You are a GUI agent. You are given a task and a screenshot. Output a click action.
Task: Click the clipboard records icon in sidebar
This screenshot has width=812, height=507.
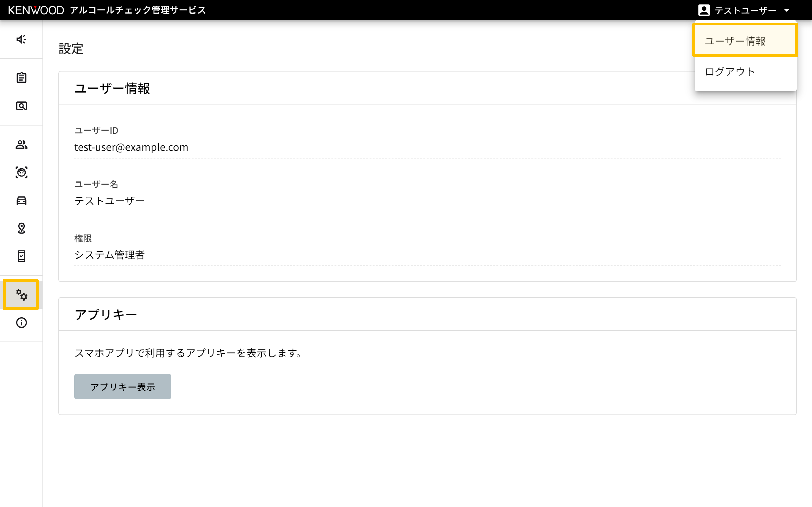click(x=21, y=78)
